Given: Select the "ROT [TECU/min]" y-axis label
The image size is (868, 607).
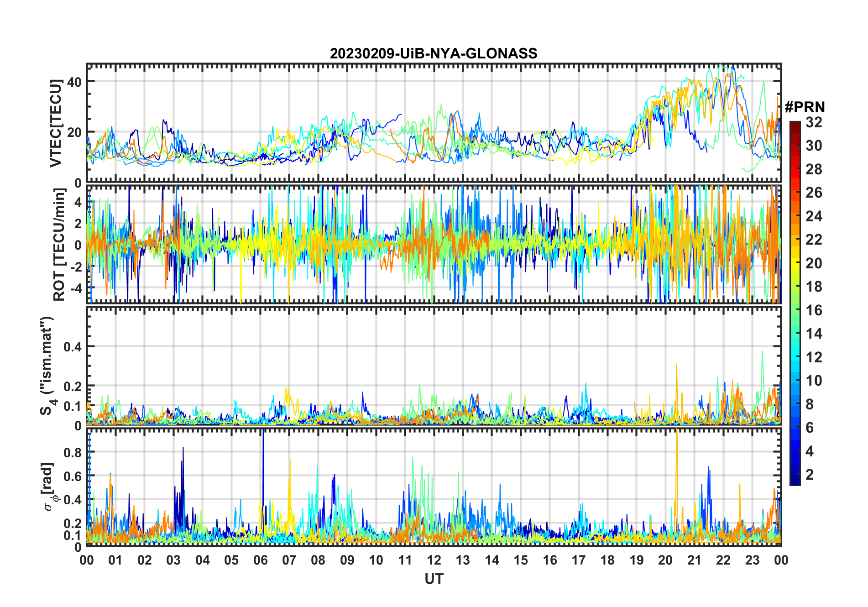Looking at the screenshot, I should click(59, 245).
